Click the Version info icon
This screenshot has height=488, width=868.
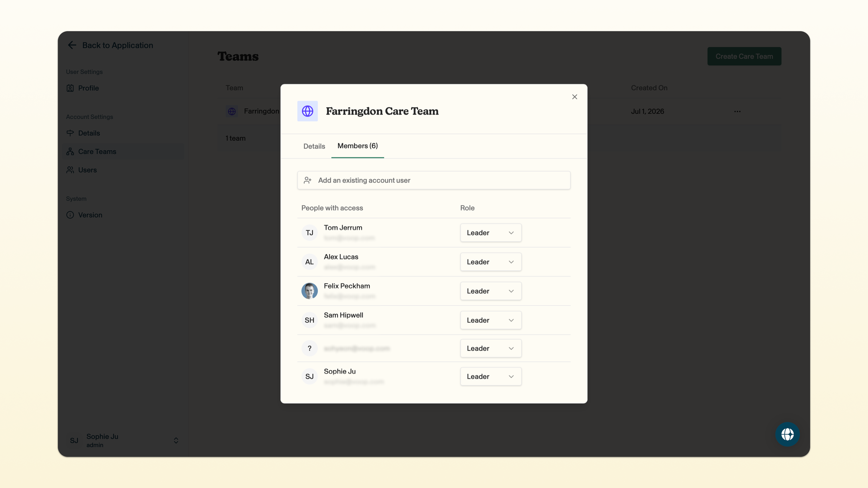click(x=70, y=215)
